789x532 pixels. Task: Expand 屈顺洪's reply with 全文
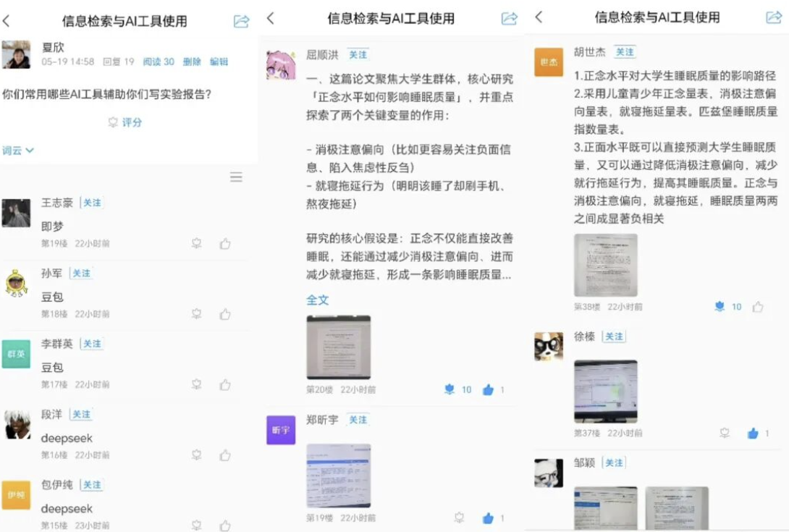pos(318,300)
